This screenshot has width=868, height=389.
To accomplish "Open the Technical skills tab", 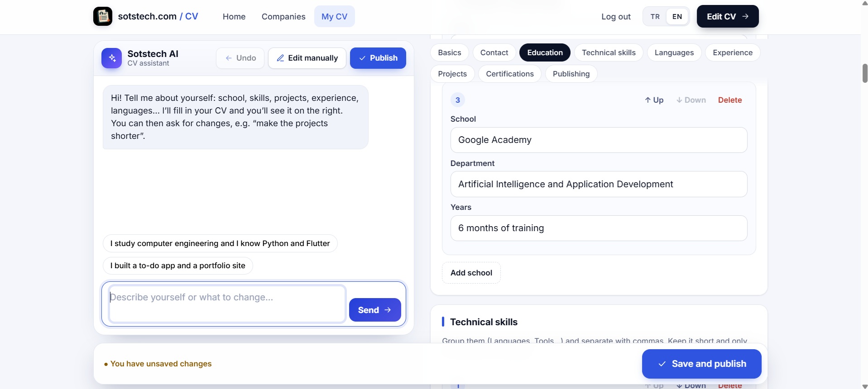I will (609, 52).
